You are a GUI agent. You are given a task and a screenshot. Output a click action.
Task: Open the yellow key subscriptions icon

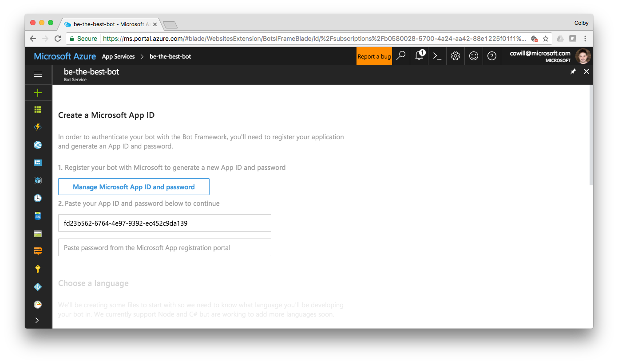click(x=38, y=269)
